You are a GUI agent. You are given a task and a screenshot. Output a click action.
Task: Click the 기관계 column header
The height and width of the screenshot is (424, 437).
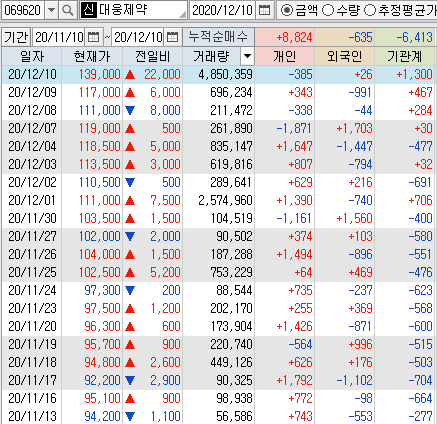pos(405,56)
